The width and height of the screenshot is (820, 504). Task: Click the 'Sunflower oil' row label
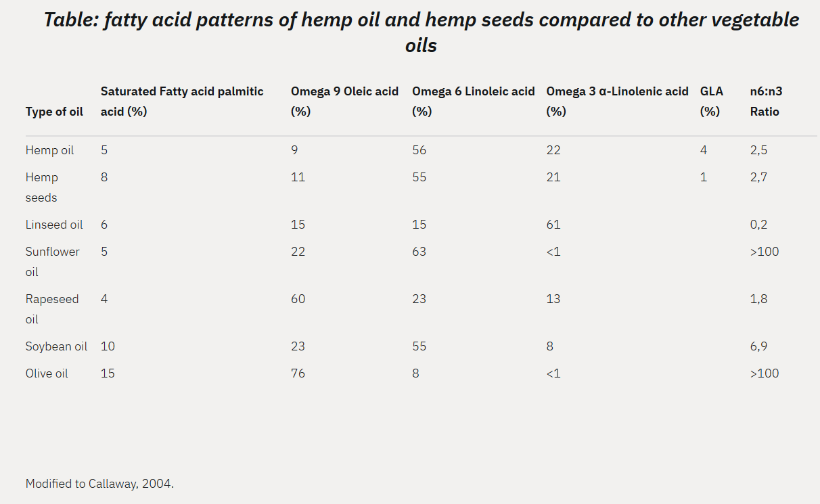(x=52, y=261)
